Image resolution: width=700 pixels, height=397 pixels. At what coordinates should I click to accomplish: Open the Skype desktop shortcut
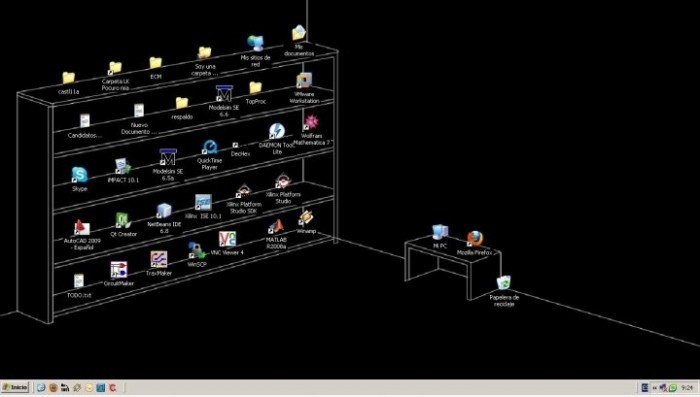pyautogui.click(x=79, y=175)
